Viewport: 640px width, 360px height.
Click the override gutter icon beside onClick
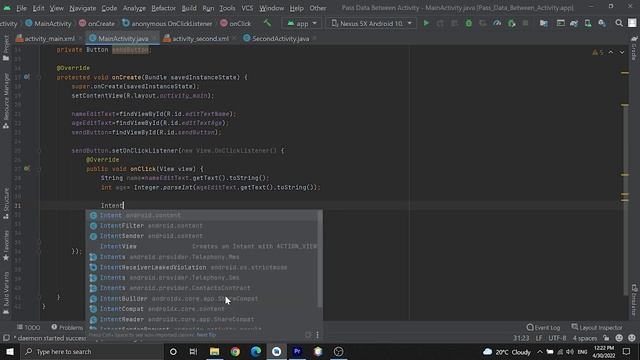click(27, 168)
